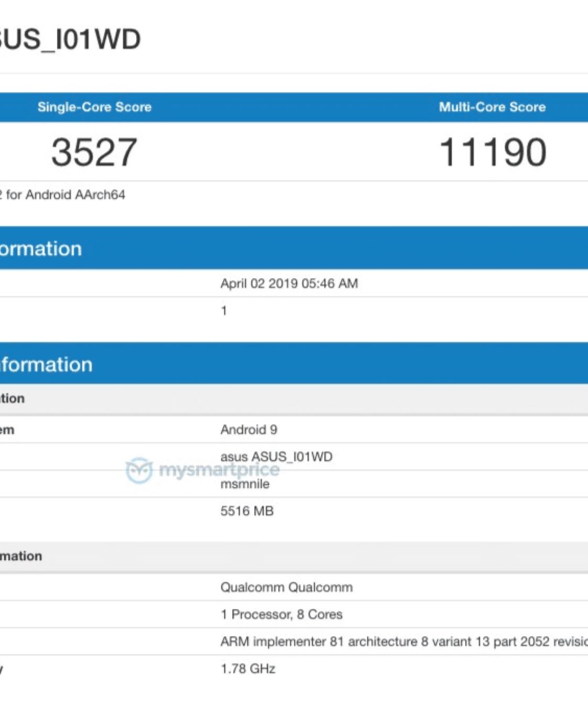
Task: Select the 1.78 GHz frequency value
Action: tap(248, 669)
